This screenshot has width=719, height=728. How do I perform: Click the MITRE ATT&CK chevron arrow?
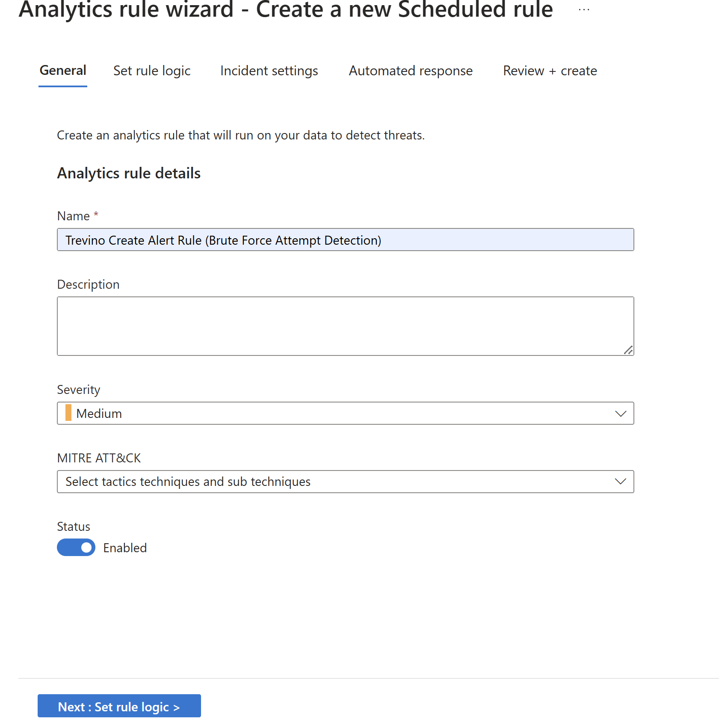620,482
